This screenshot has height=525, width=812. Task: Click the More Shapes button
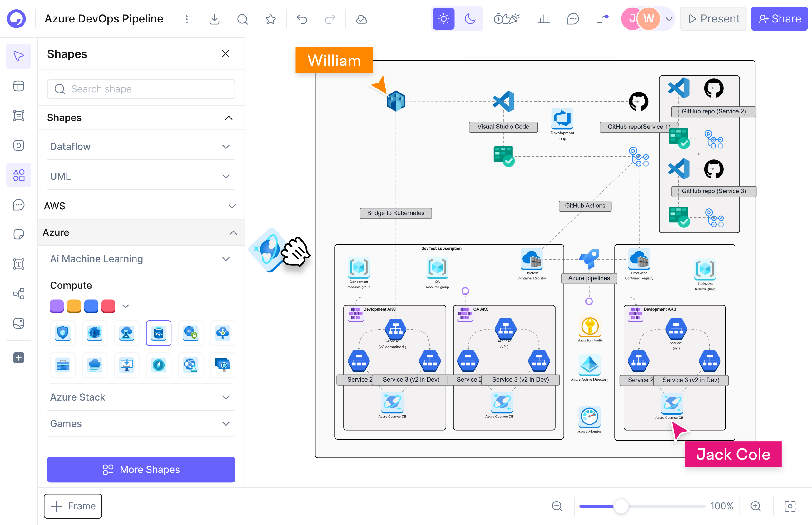(141, 469)
